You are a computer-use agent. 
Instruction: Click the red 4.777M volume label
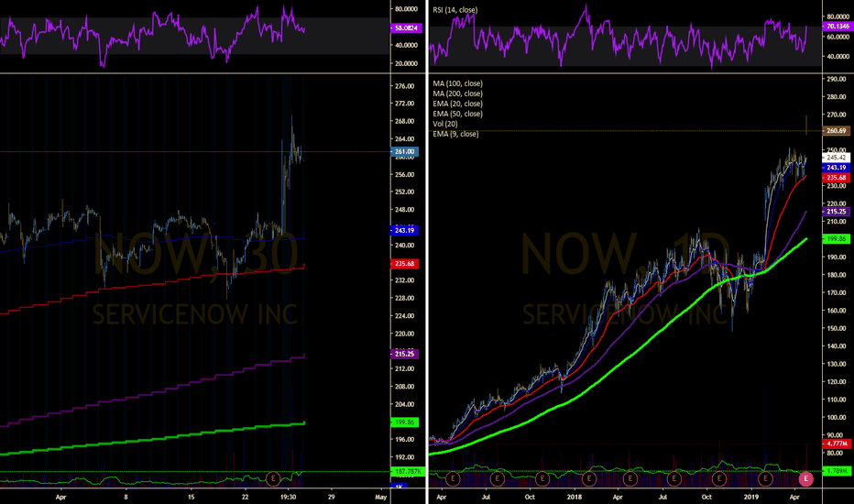point(836,444)
